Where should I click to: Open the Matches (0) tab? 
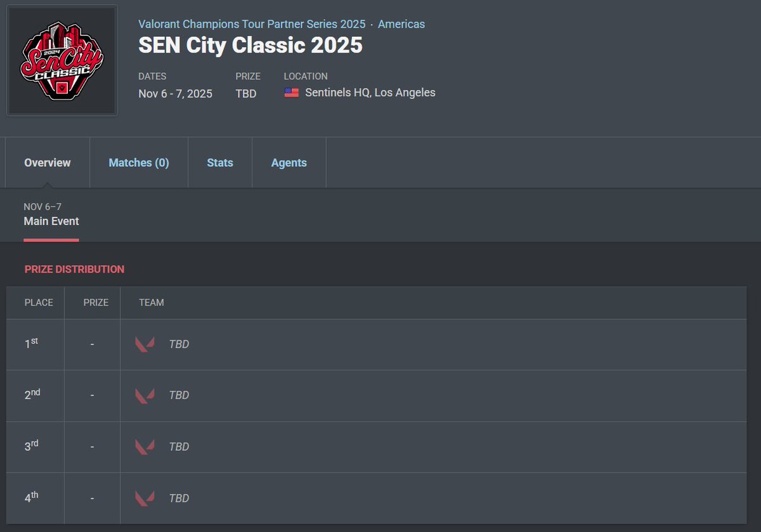click(139, 163)
